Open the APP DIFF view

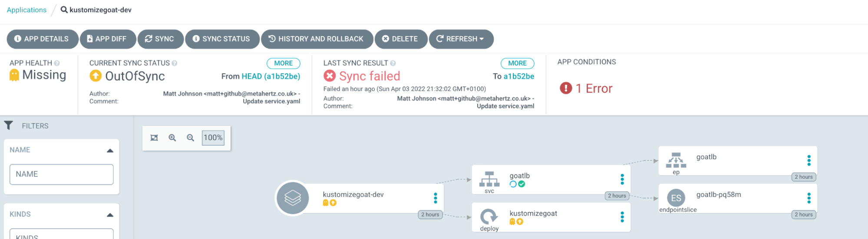pos(108,39)
